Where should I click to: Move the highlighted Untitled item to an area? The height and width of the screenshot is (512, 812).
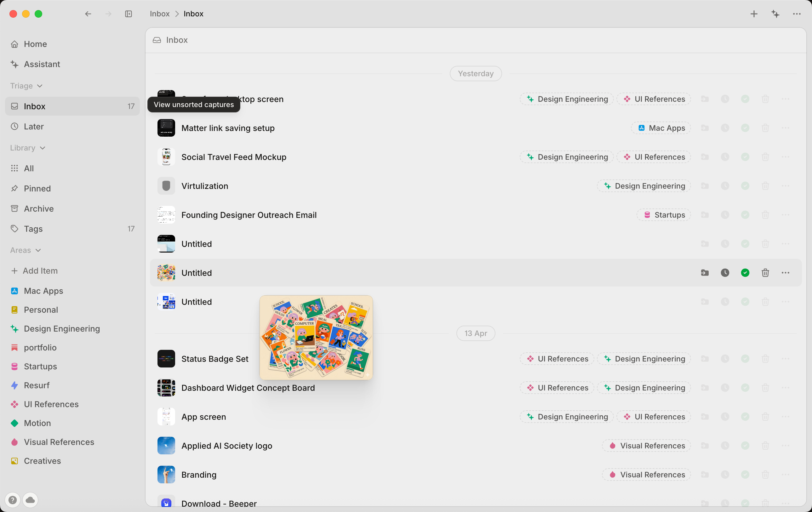coord(705,273)
